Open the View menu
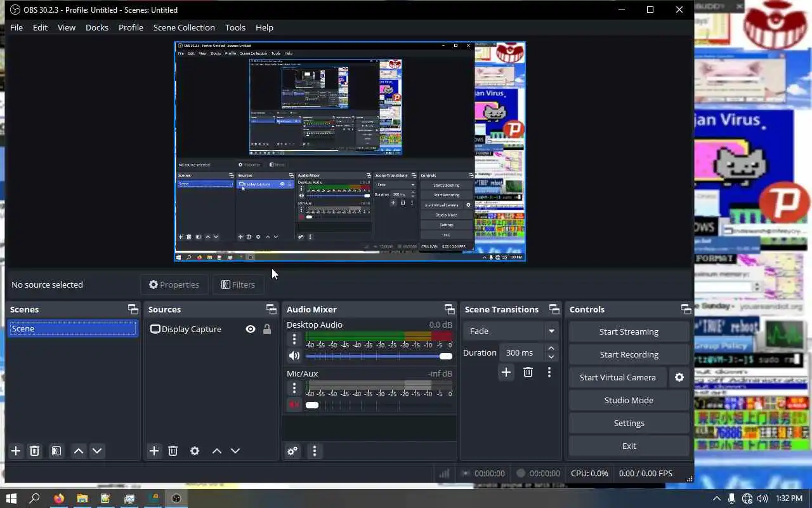This screenshot has width=812, height=508. point(67,27)
